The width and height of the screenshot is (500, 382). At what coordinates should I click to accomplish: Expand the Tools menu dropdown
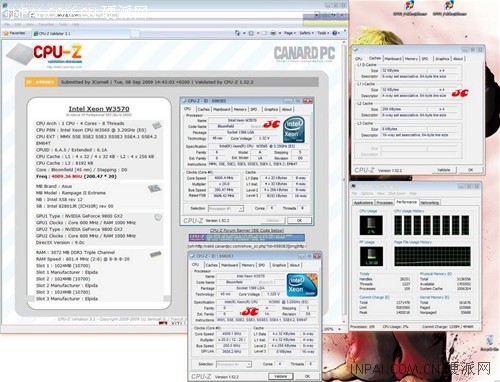[323, 33]
